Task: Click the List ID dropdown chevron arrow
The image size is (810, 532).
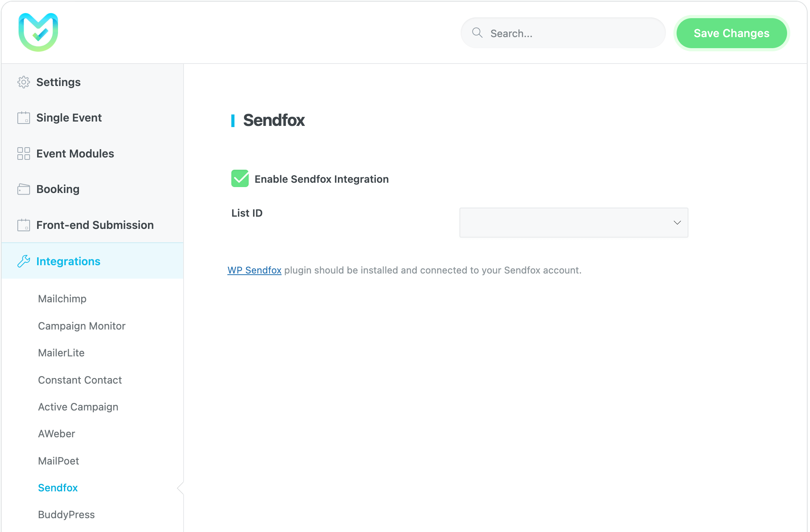Action: pyautogui.click(x=677, y=223)
